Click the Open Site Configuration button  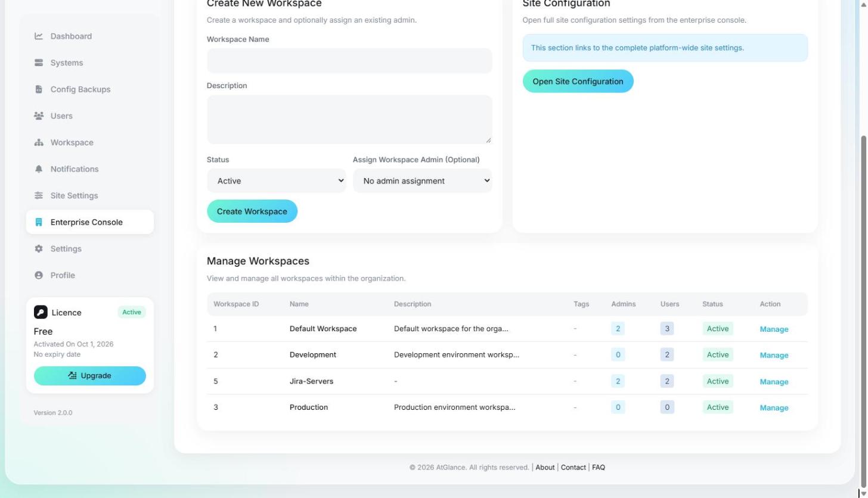pos(578,82)
